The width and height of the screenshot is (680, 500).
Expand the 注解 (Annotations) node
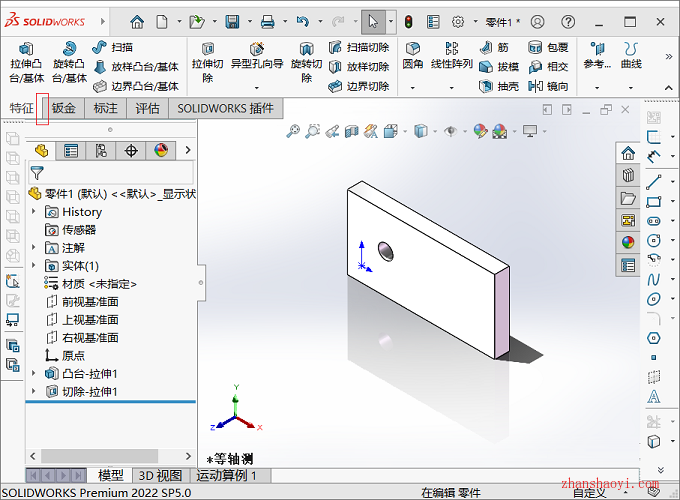(33, 248)
